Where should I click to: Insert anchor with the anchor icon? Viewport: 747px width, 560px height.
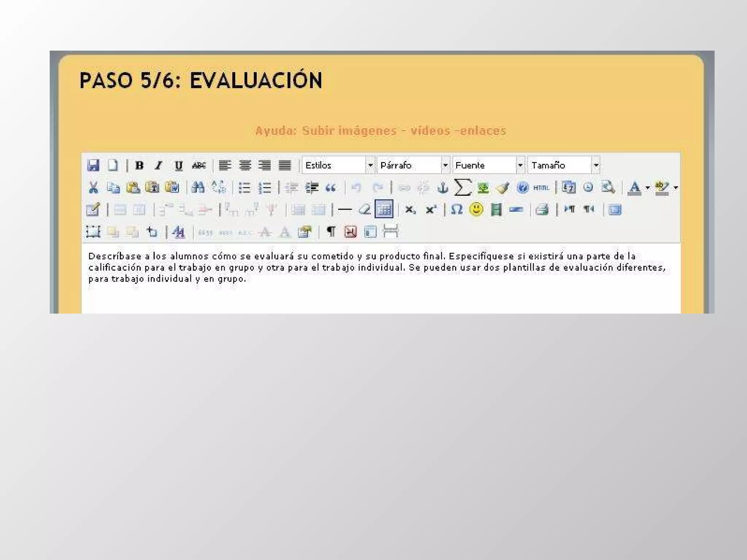tap(442, 188)
